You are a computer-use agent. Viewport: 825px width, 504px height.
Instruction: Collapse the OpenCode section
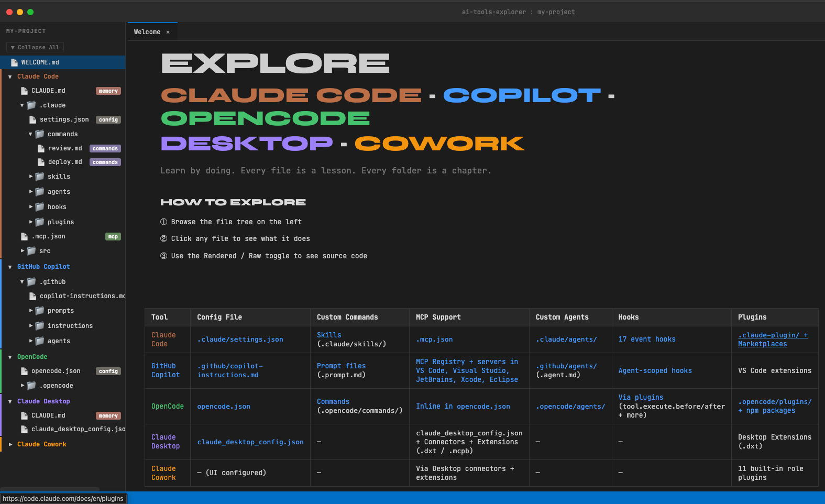tap(10, 357)
